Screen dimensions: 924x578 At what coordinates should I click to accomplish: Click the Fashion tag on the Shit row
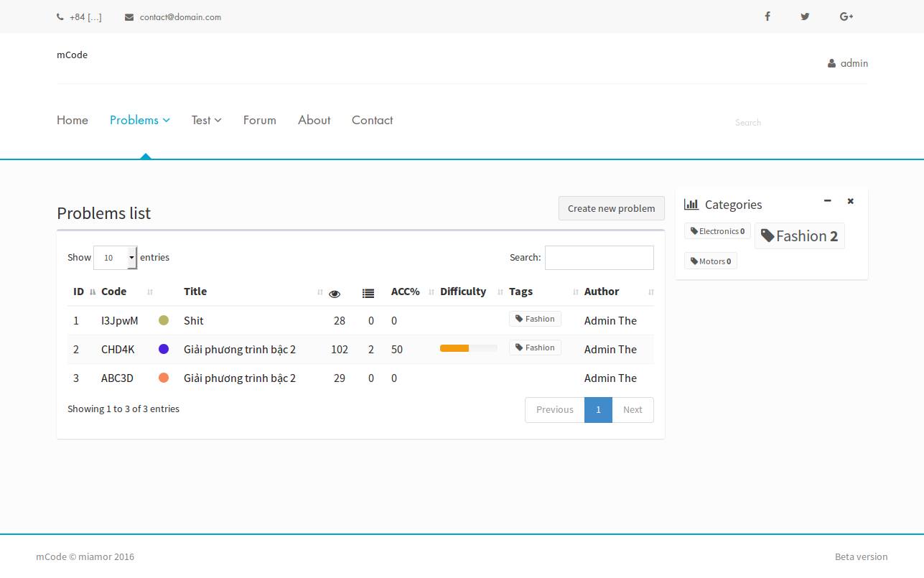pyautogui.click(x=535, y=319)
